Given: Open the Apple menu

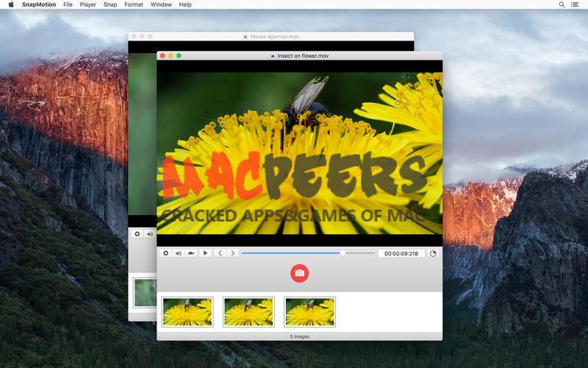Looking at the screenshot, I should coord(11,4).
